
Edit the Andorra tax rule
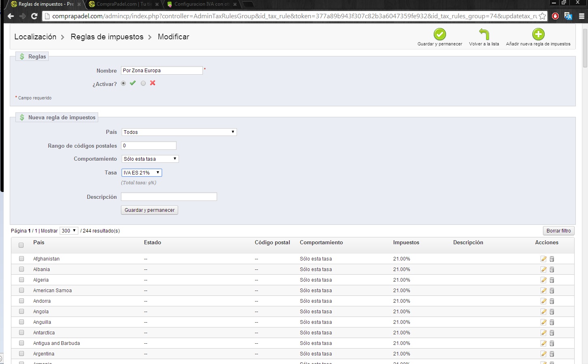(543, 301)
